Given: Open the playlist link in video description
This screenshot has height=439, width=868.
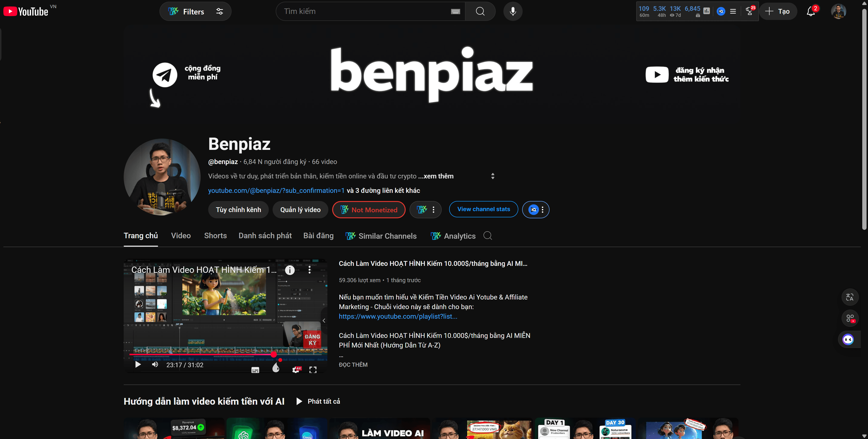Looking at the screenshot, I should click(x=398, y=316).
